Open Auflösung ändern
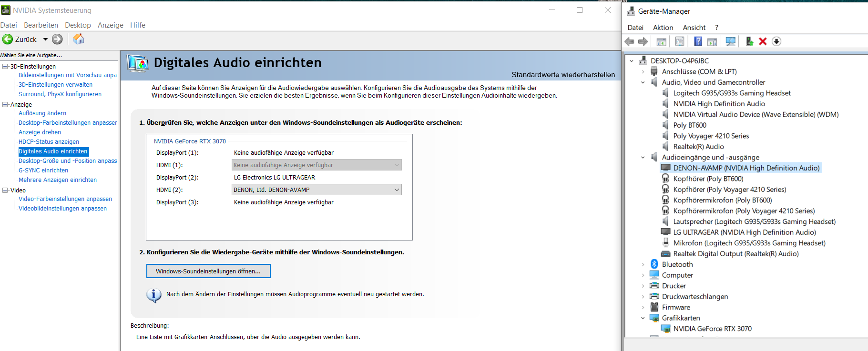This screenshot has height=351, width=868. click(x=42, y=113)
